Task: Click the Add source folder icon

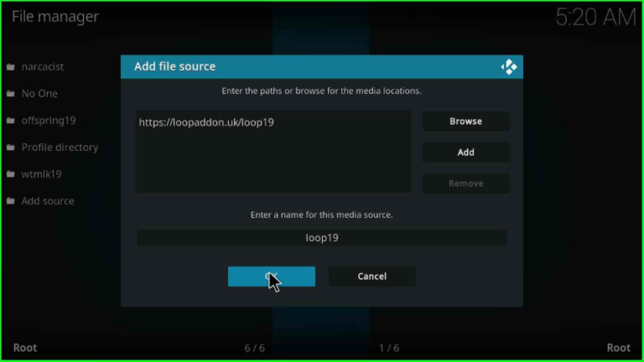Action: coord(11,201)
